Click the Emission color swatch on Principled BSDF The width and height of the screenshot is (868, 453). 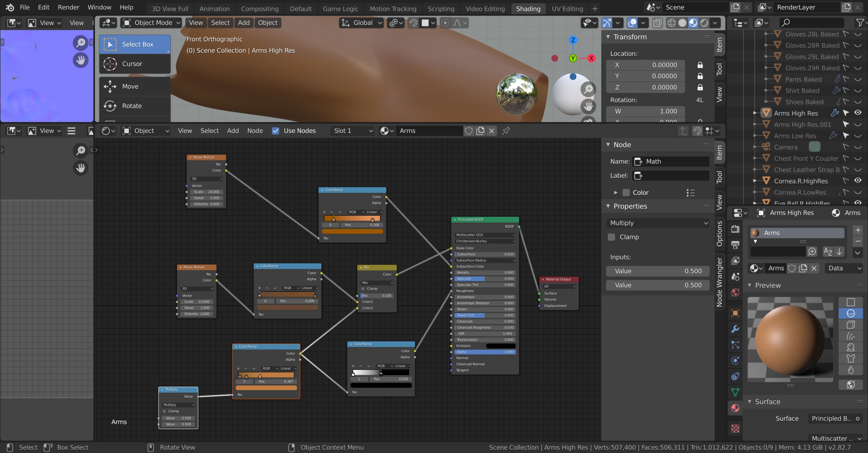(501, 346)
